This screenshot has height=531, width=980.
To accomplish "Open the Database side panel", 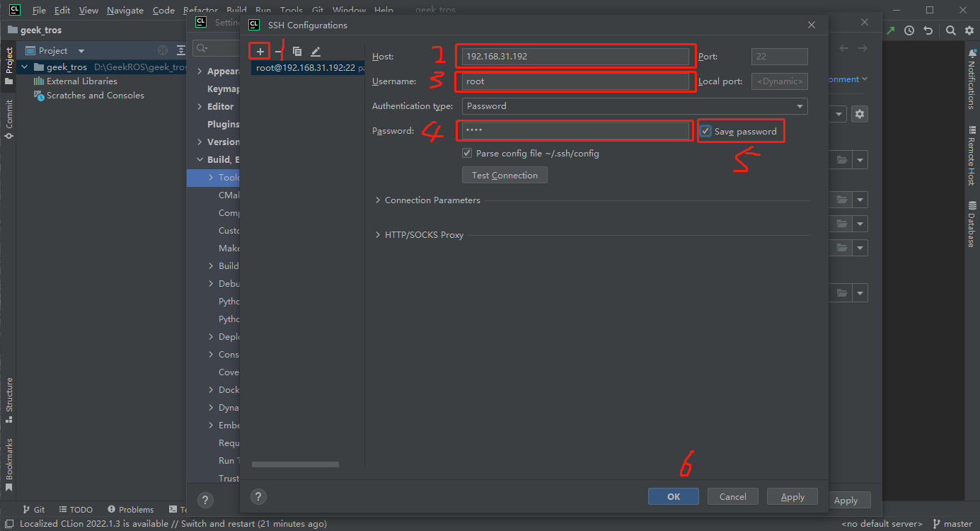I will (972, 224).
